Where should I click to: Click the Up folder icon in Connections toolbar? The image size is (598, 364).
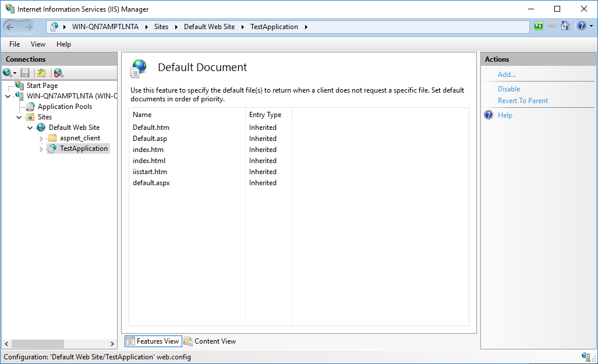(41, 72)
